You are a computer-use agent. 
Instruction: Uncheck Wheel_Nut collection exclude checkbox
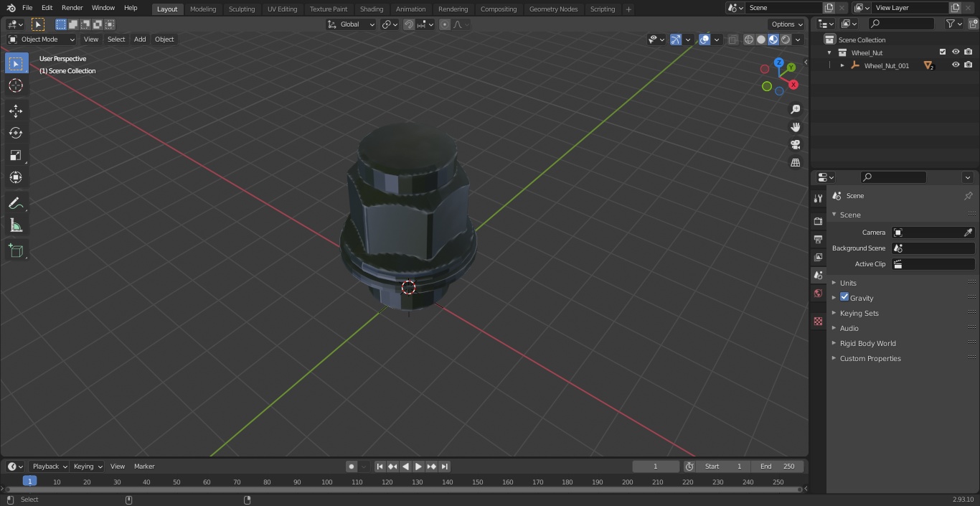pos(943,52)
